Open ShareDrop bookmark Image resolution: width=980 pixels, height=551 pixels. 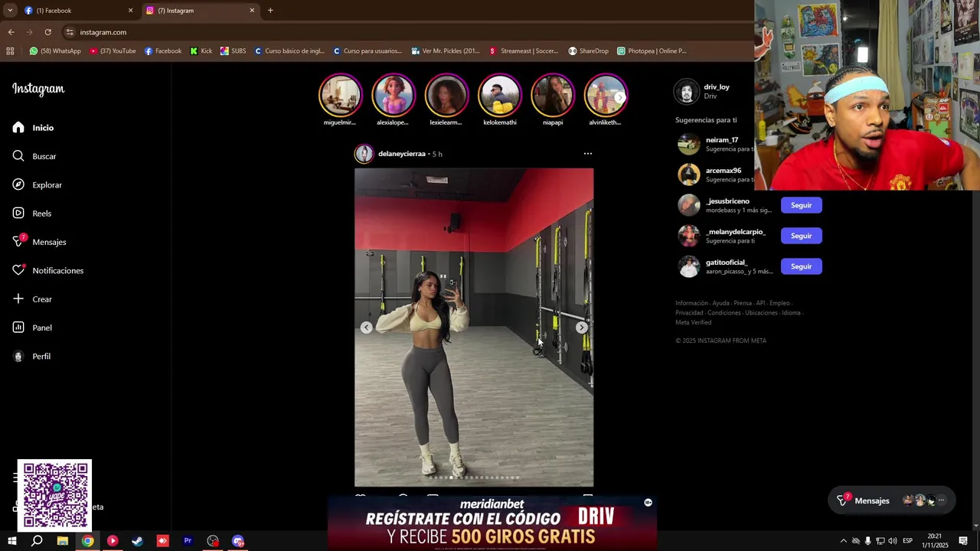(x=588, y=51)
